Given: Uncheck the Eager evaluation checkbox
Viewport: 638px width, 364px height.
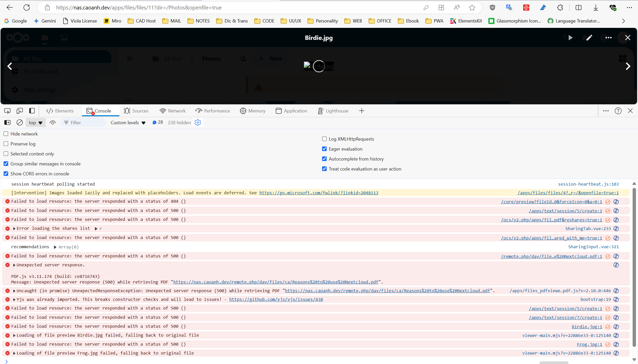Looking at the screenshot, I should 324,149.
